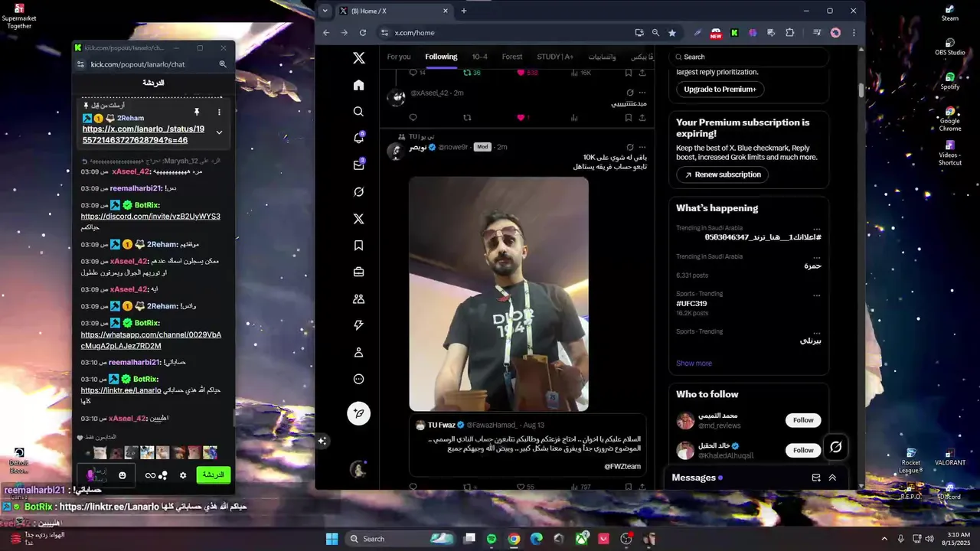Open the new tab plus button in Chrome

[x=463, y=11]
